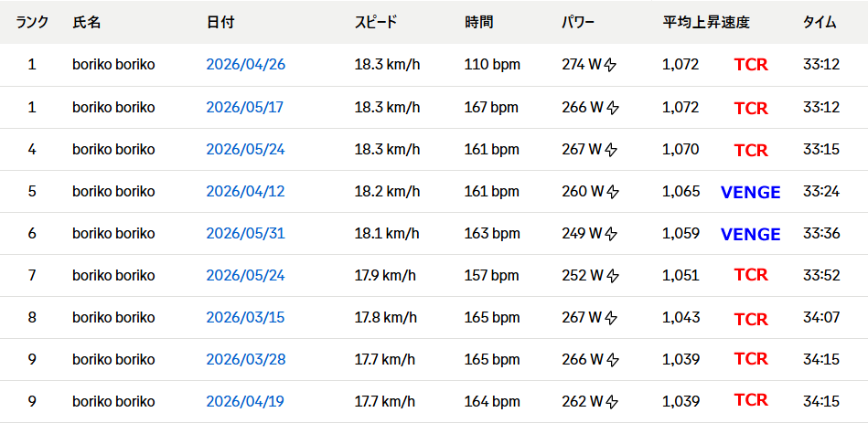Click the スピード column header
Viewport: 868px width, 423px height.
tap(376, 22)
